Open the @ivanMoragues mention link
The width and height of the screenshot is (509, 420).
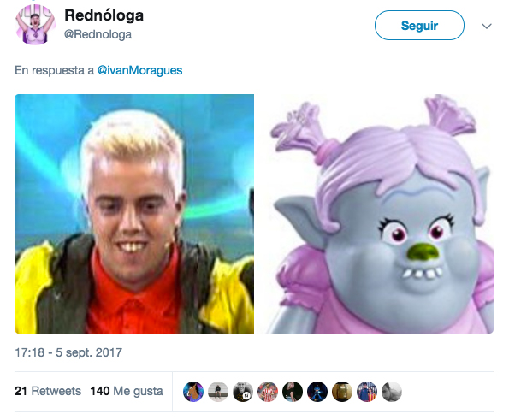(140, 70)
